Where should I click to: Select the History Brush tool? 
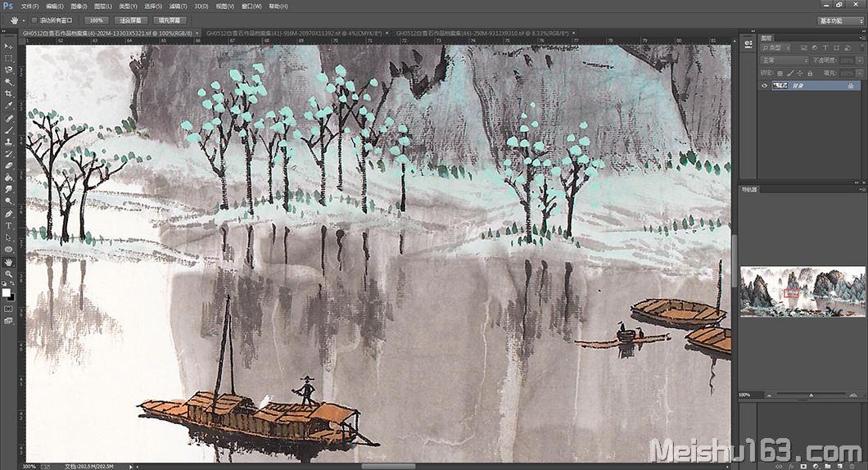tap(8, 154)
